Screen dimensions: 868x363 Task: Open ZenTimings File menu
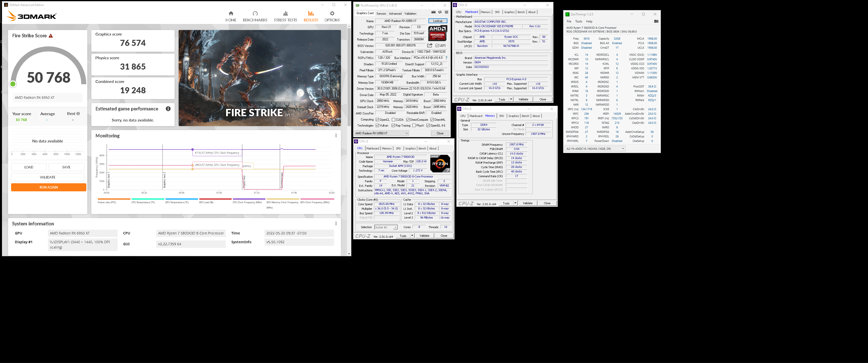(x=569, y=21)
